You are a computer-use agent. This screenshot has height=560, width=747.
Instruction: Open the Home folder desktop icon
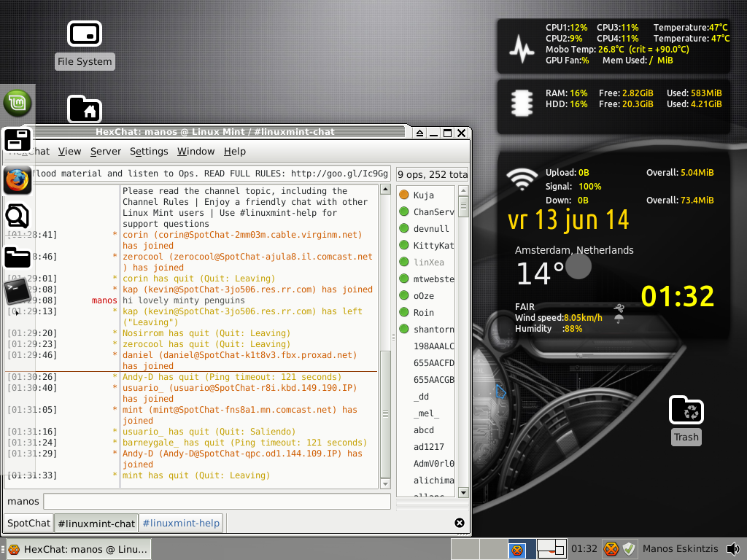(85, 109)
